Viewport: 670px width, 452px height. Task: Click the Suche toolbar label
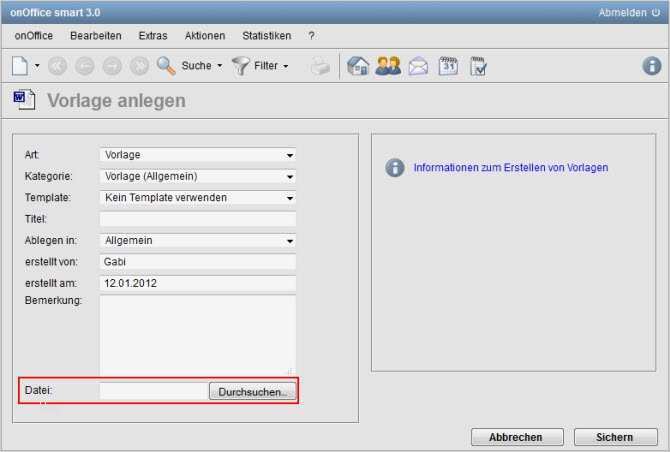pos(197,66)
